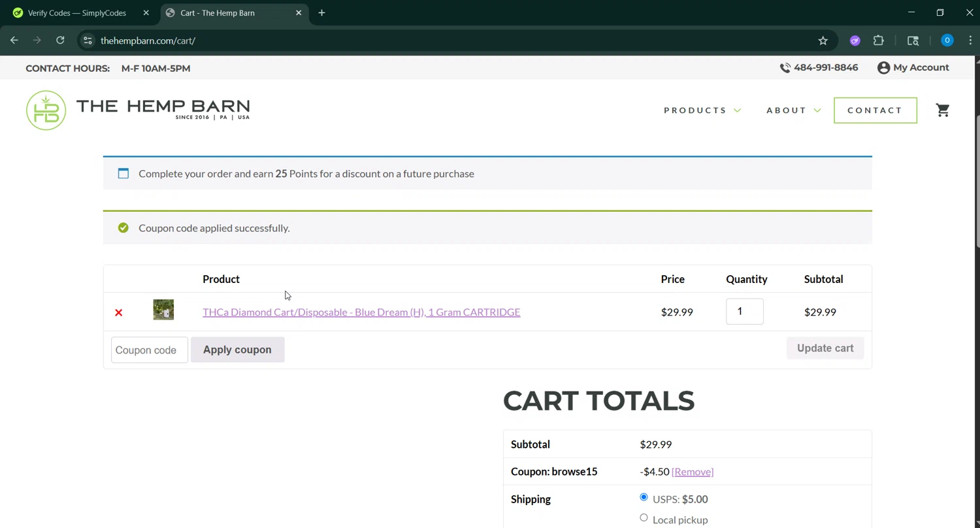980x528 pixels.
Task: Open the ABOUT menu
Action: coord(787,110)
